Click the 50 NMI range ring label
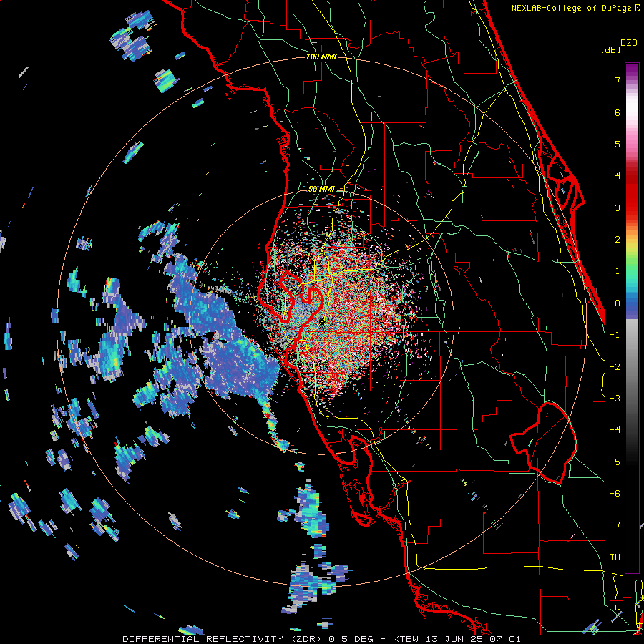This screenshot has height=644, width=644. [321, 189]
